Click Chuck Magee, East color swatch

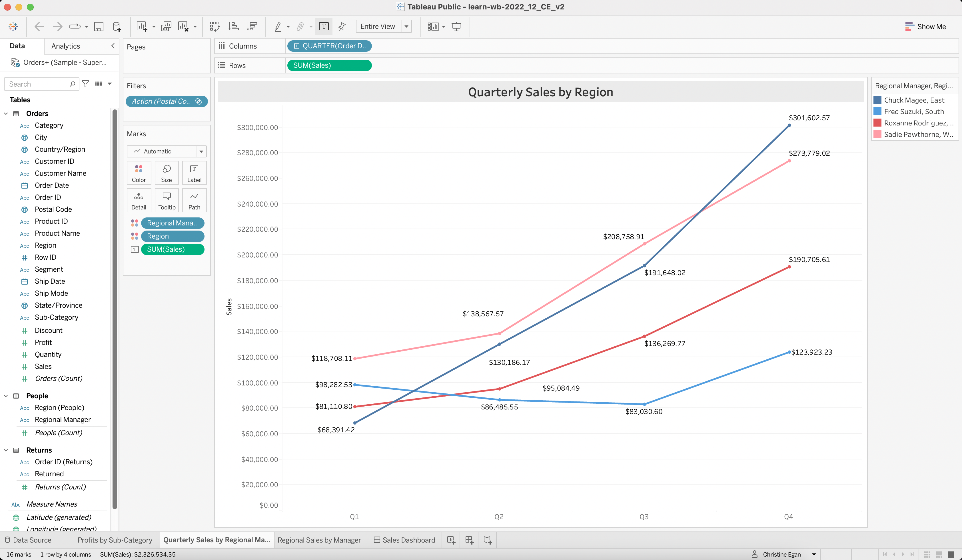click(877, 100)
